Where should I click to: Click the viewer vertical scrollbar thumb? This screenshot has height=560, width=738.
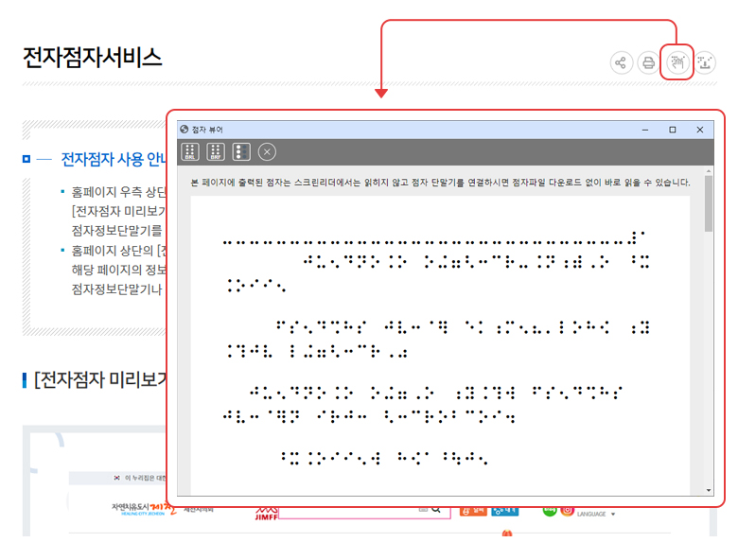tap(709, 203)
